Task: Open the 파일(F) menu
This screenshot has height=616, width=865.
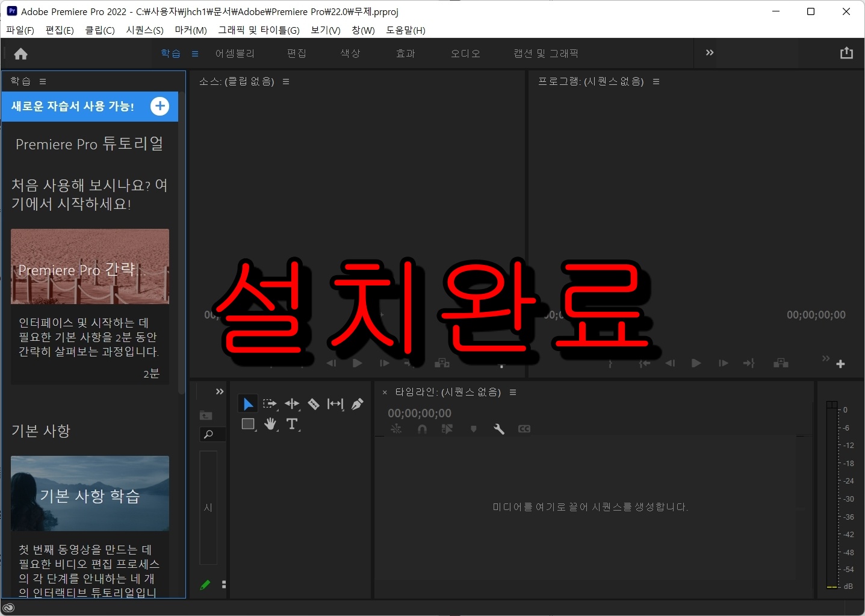Action: click(19, 30)
